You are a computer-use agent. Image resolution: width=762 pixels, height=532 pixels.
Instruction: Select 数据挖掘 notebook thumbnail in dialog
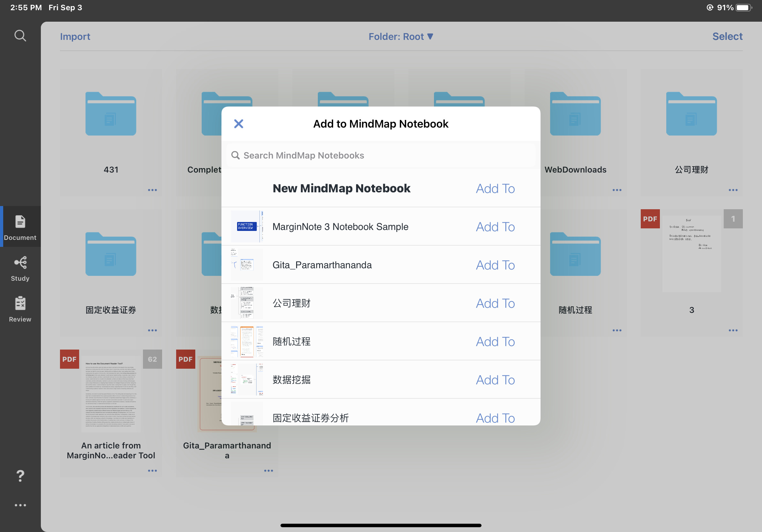(247, 380)
